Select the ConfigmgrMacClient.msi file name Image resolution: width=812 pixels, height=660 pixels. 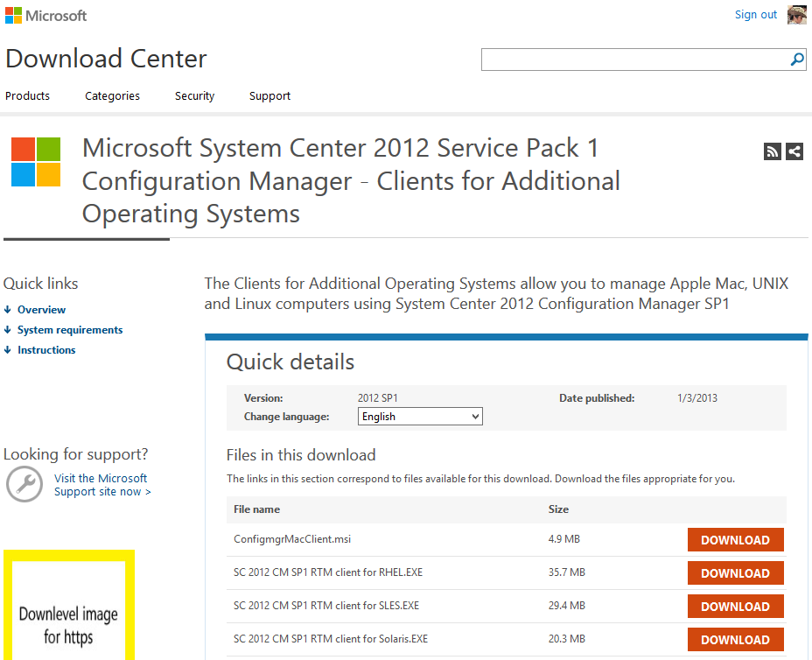tap(292, 539)
